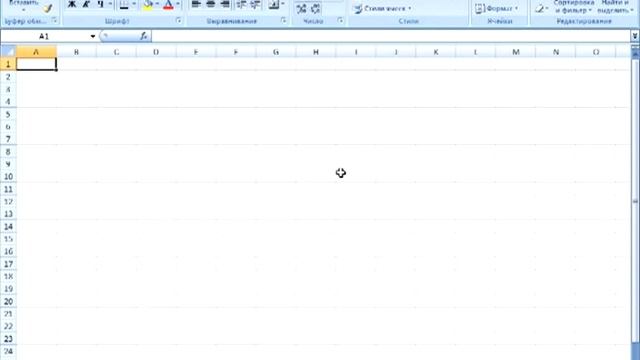The width and height of the screenshot is (640, 360).
Task: Open Name Box dropdown arrow
Action: (93, 36)
